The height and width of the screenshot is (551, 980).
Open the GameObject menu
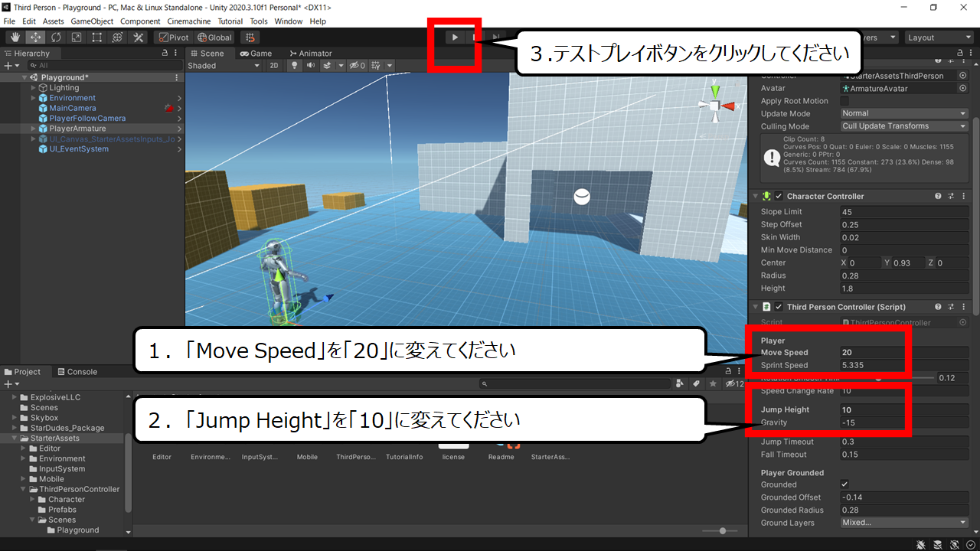(x=93, y=21)
